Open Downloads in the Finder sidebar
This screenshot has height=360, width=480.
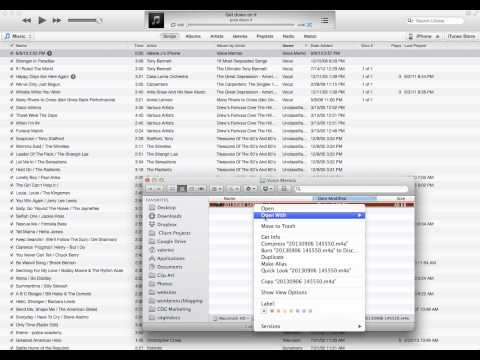(165, 216)
